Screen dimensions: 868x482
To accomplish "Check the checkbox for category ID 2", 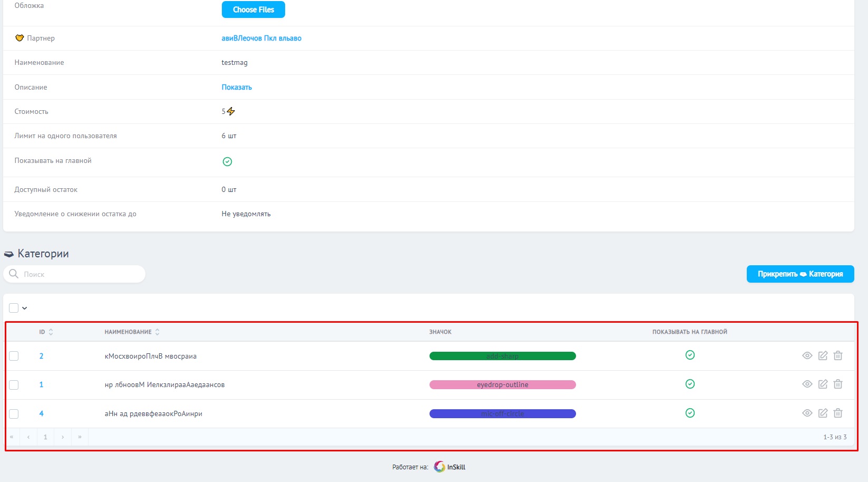I will [x=14, y=356].
